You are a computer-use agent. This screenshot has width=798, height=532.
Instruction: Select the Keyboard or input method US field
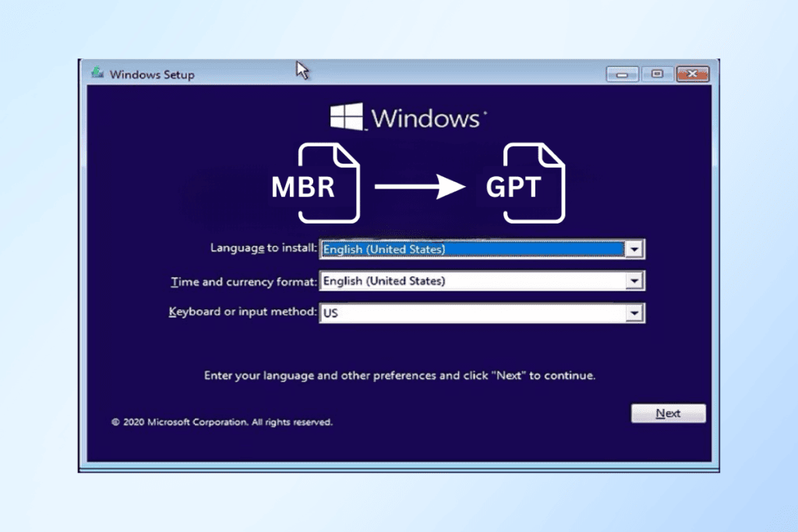coord(482,313)
